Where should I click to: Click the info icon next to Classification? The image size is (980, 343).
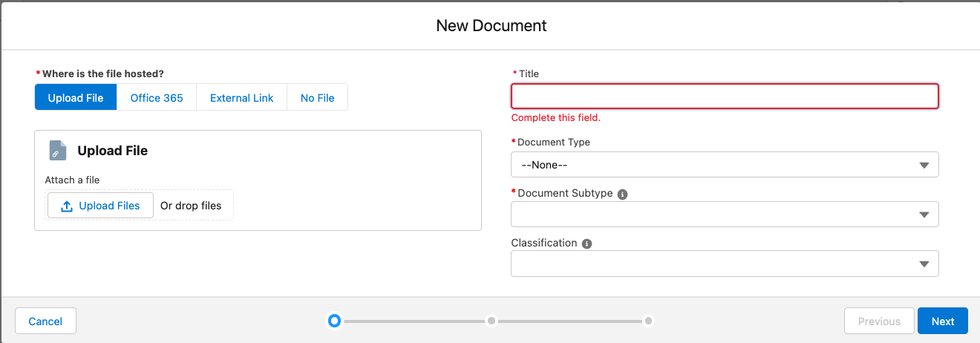(x=587, y=244)
